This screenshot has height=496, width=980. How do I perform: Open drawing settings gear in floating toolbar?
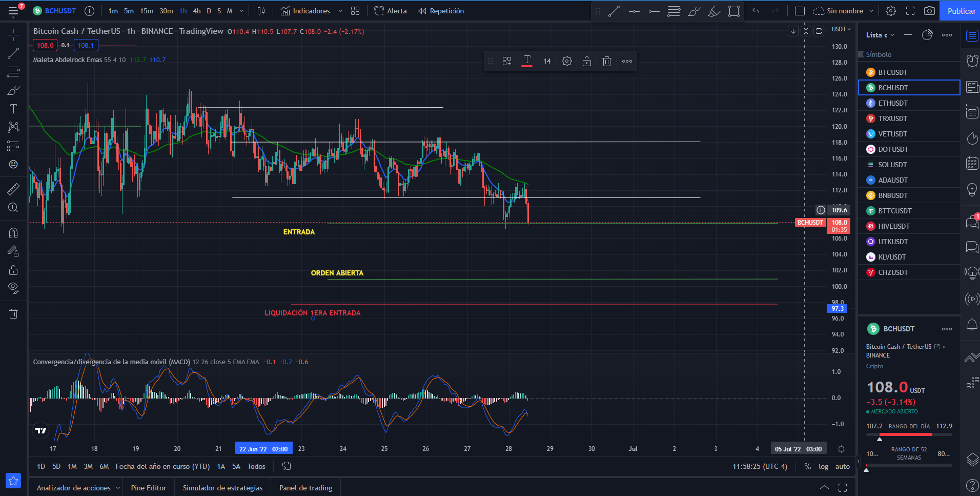click(x=567, y=61)
